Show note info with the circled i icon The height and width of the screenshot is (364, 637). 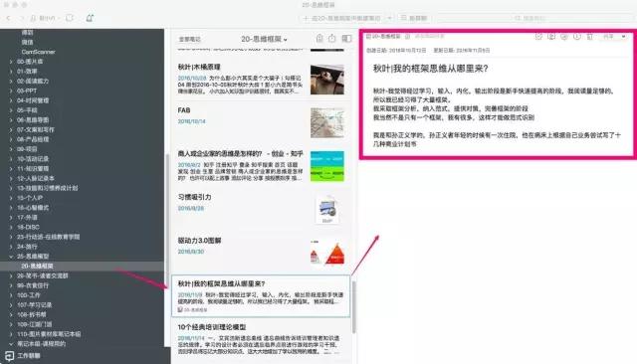click(x=577, y=37)
